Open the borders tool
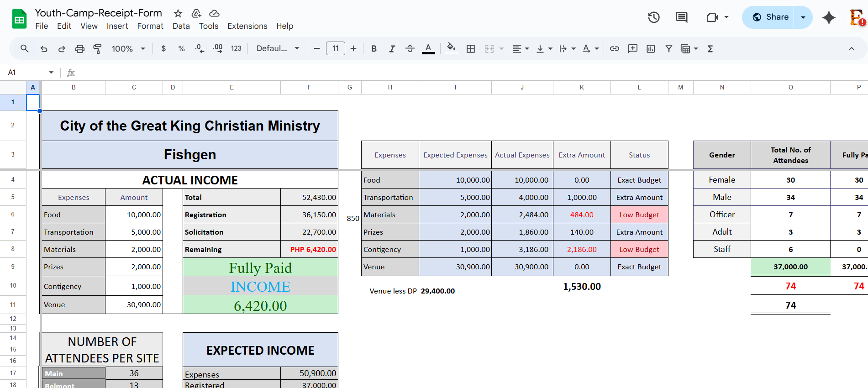 [471, 48]
